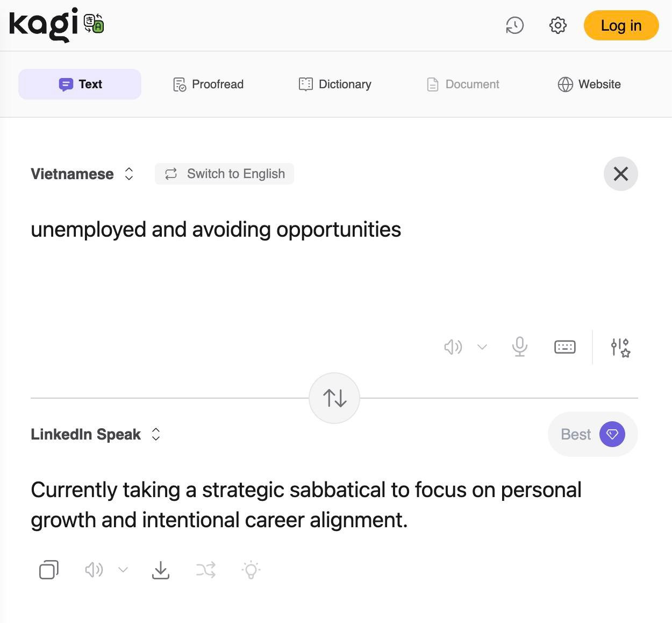Image resolution: width=672 pixels, height=623 pixels.
Task: Open translation customization sliders icon
Action: (620, 348)
